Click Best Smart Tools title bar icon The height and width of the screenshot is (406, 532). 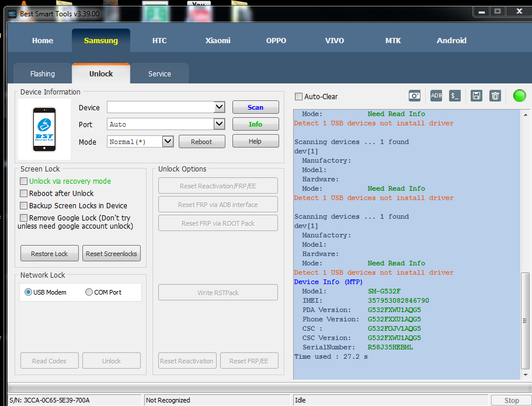[12, 14]
